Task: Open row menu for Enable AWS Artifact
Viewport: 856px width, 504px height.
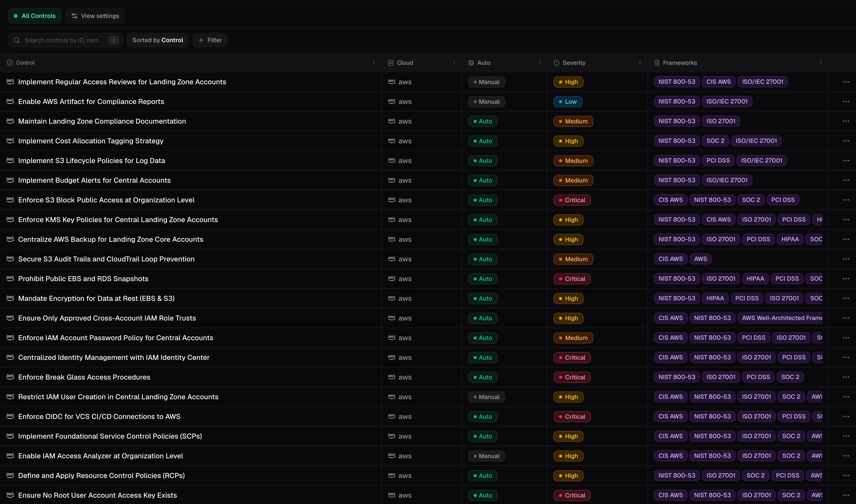Action: tap(846, 101)
